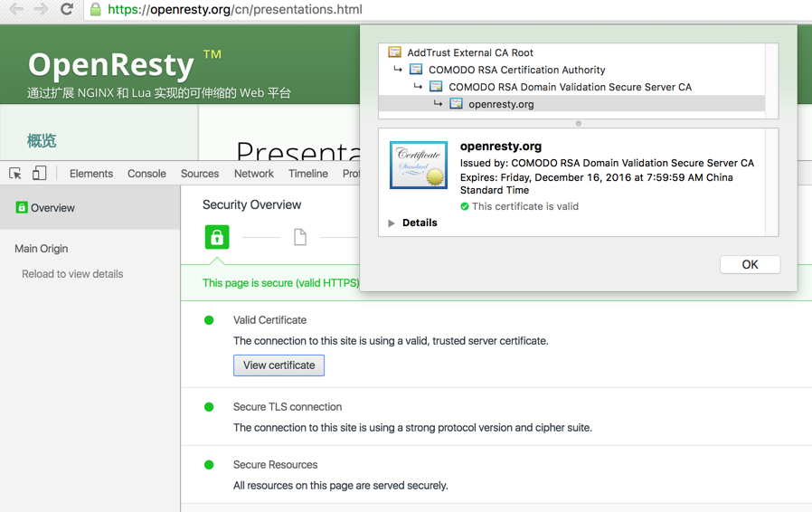Toggle the device mode icon
812x512 pixels.
40,173
